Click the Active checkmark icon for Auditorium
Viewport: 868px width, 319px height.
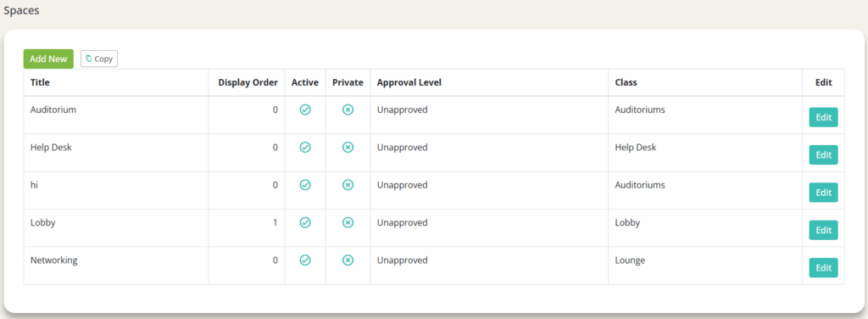(x=305, y=109)
